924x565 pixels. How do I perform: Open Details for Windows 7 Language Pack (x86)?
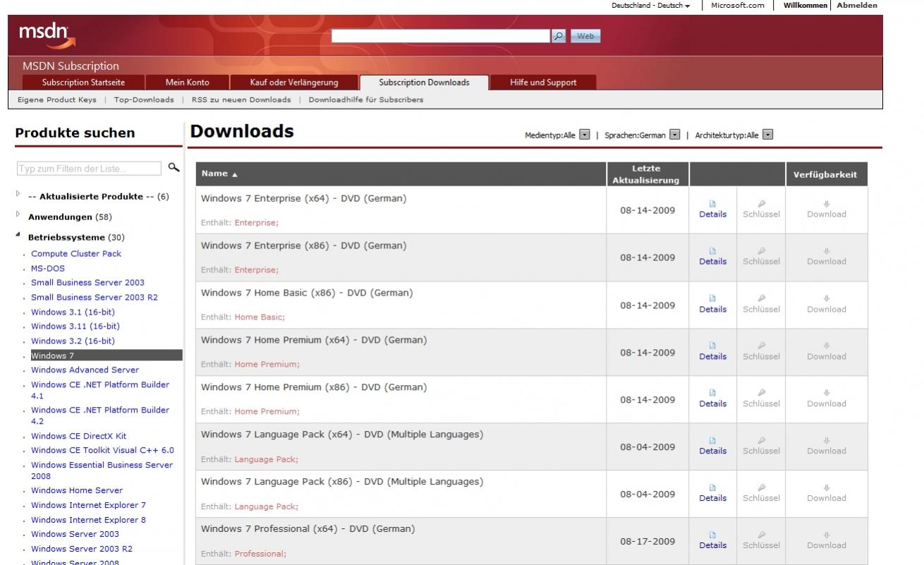click(712, 494)
